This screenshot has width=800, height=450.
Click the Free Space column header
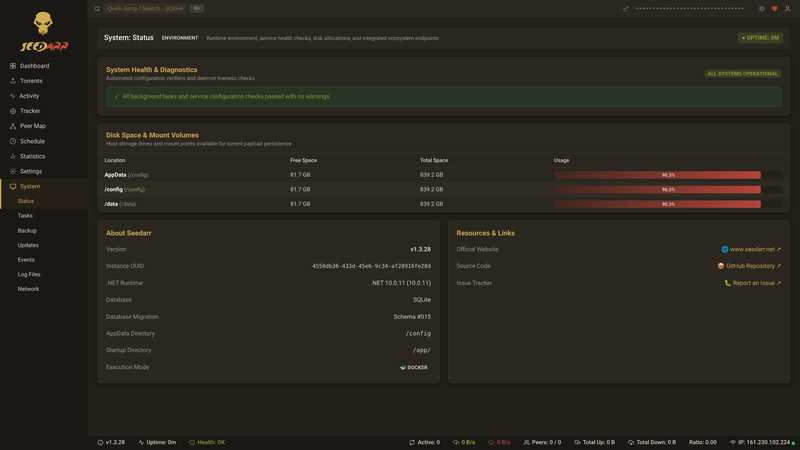point(304,160)
